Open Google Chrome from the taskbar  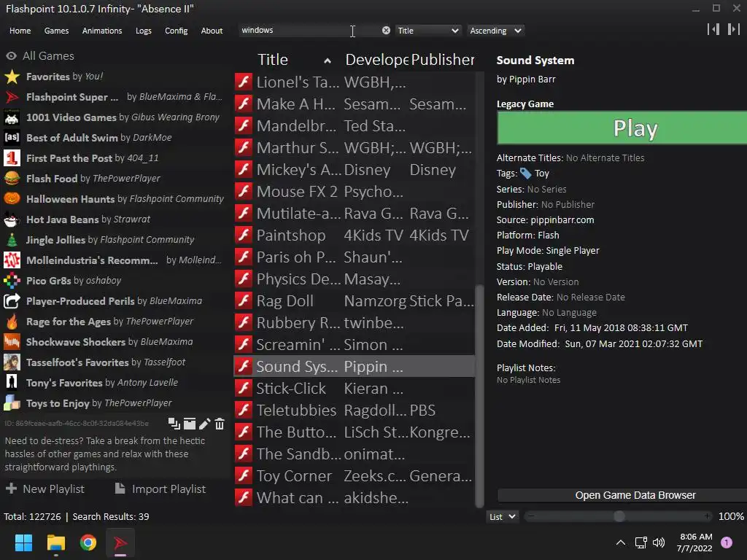coord(88,542)
